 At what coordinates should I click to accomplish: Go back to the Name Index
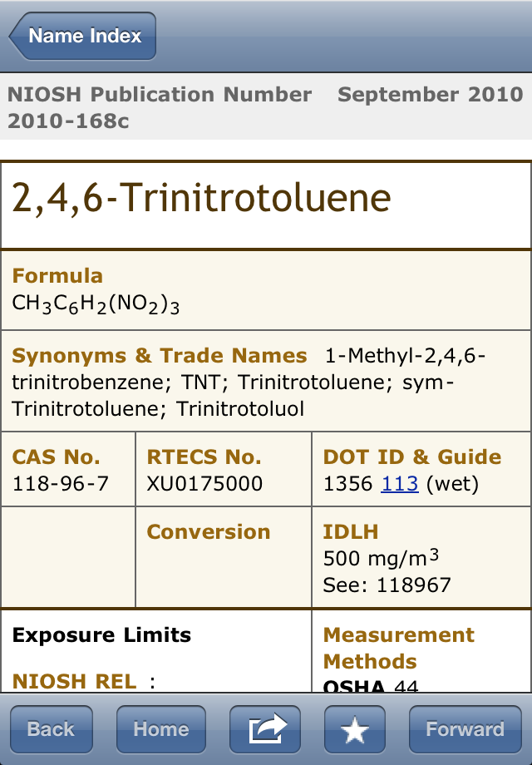(83, 36)
